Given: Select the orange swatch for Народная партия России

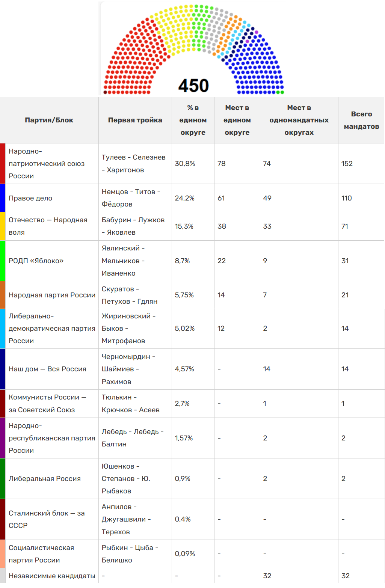Looking at the screenshot, I should point(3,295).
